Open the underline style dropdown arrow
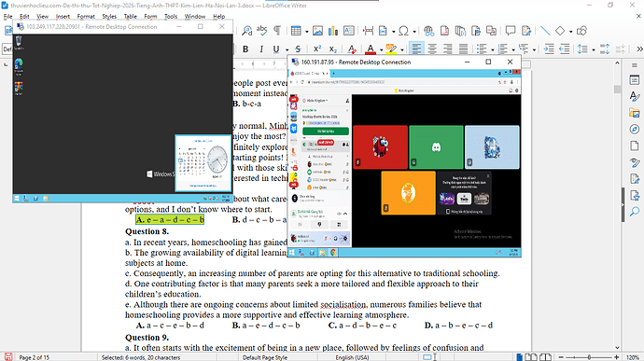Viewport: 644px width, 361px height. [x=287, y=50]
